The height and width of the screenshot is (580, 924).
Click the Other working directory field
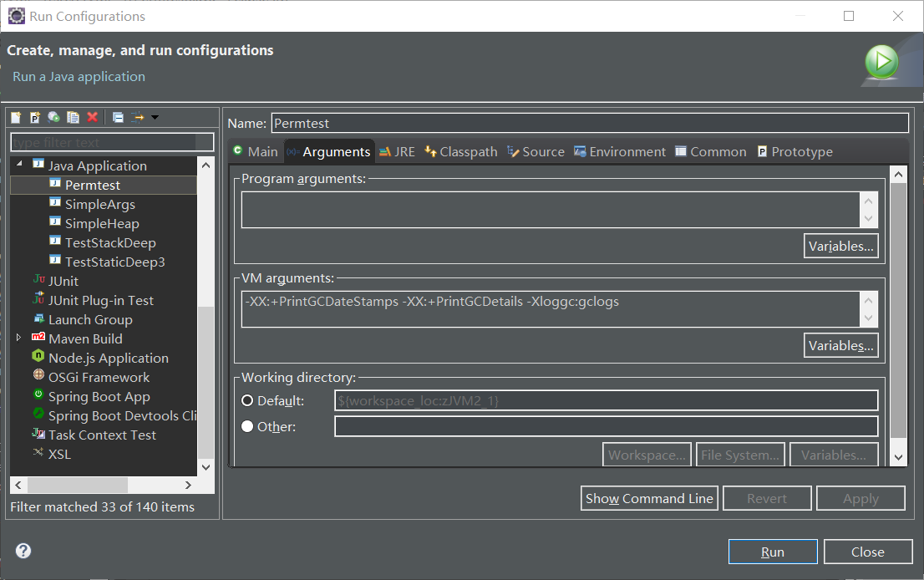[x=607, y=426]
